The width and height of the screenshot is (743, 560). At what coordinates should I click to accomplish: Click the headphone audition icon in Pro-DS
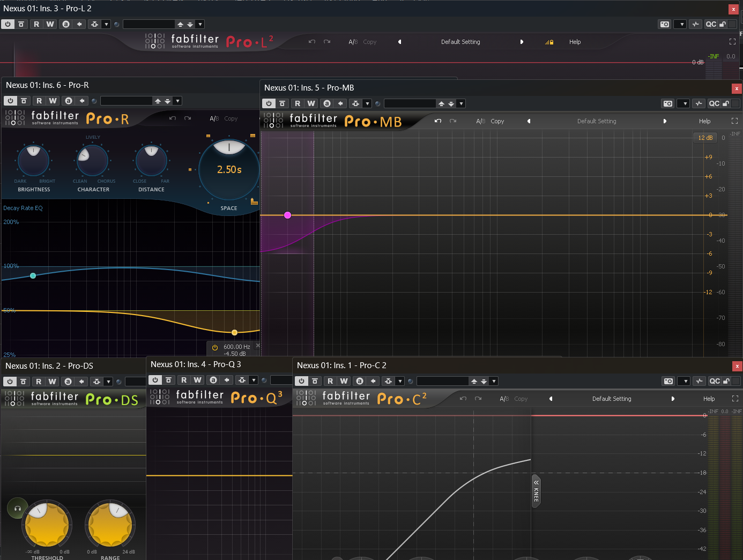point(16,508)
